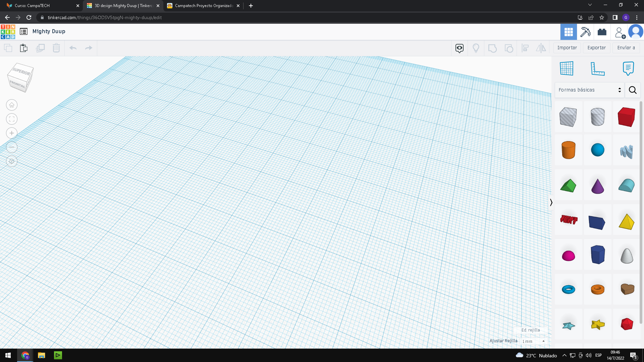Toggle show all hidden objects lightbulb
The image size is (644, 362).
click(x=476, y=48)
